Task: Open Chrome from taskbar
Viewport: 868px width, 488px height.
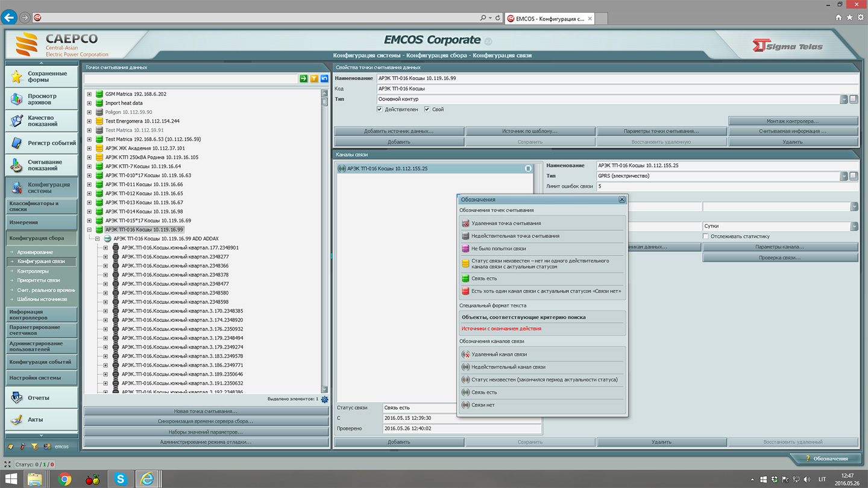Action: [x=64, y=479]
